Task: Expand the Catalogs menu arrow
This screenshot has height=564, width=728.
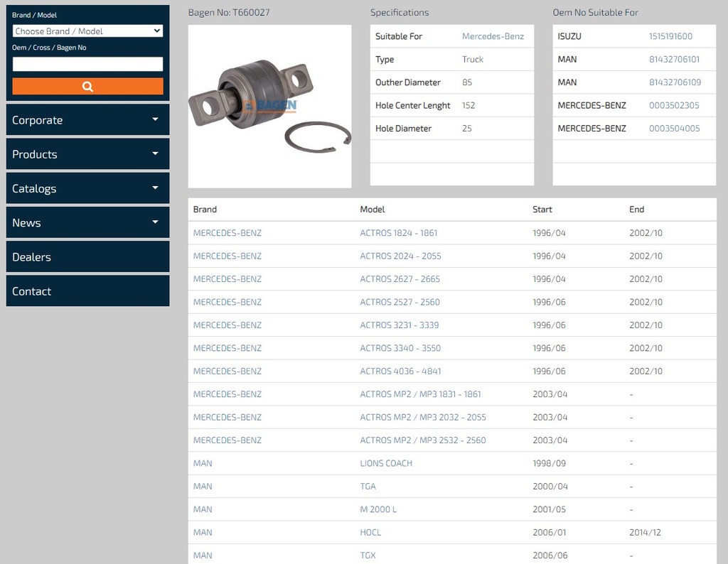Action: click(x=155, y=188)
